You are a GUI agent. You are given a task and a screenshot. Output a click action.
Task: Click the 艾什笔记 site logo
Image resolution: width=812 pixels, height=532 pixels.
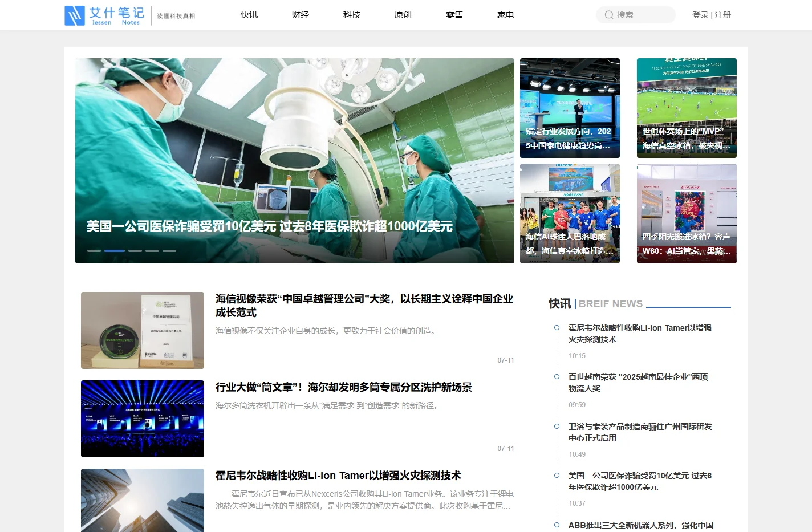104,15
